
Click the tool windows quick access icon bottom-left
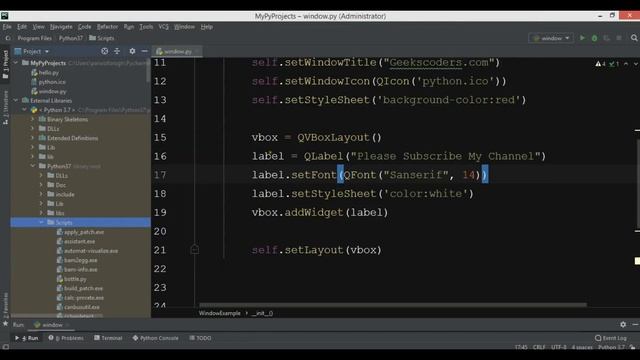(5, 347)
